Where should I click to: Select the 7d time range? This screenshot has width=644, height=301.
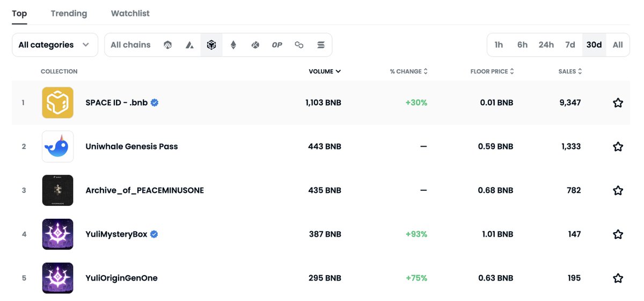570,45
